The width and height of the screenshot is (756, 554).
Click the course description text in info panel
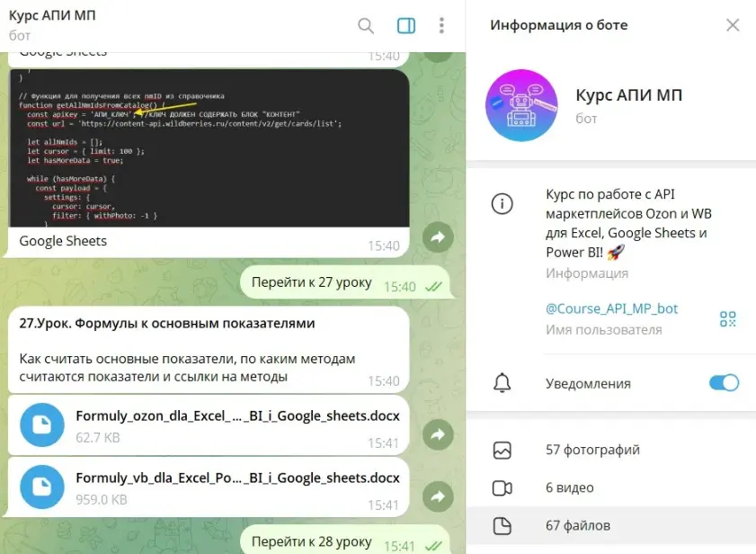[x=628, y=223]
